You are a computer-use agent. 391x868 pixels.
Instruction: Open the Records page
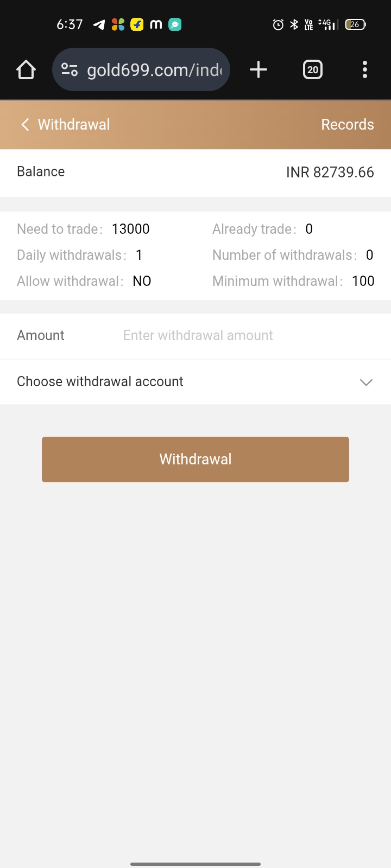pyautogui.click(x=347, y=125)
